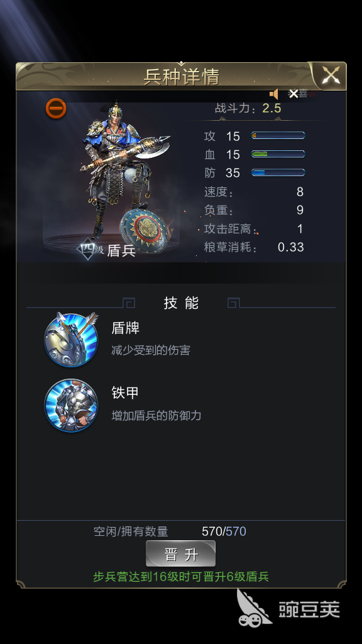The image size is (362, 644).
Task: Click the 豌豆荚 watermark logo
Action: point(288,609)
